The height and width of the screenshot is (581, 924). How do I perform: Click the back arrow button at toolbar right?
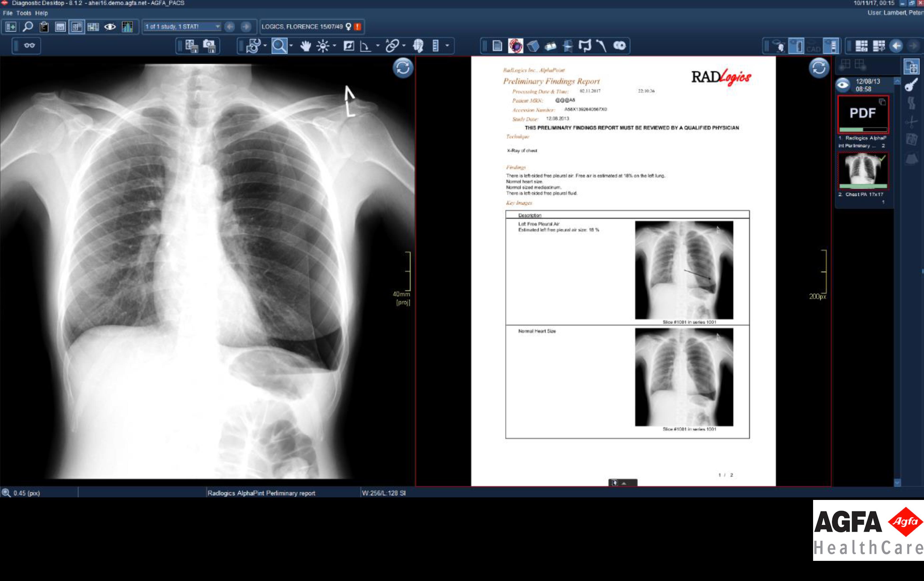(x=896, y=46)
